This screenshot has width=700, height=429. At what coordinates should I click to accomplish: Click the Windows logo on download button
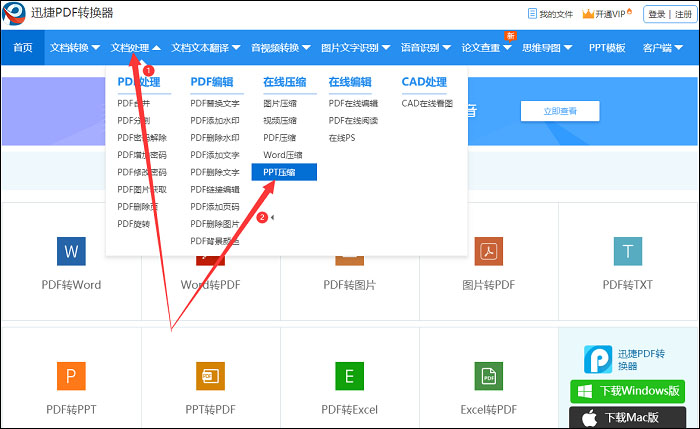pos(585,392)
